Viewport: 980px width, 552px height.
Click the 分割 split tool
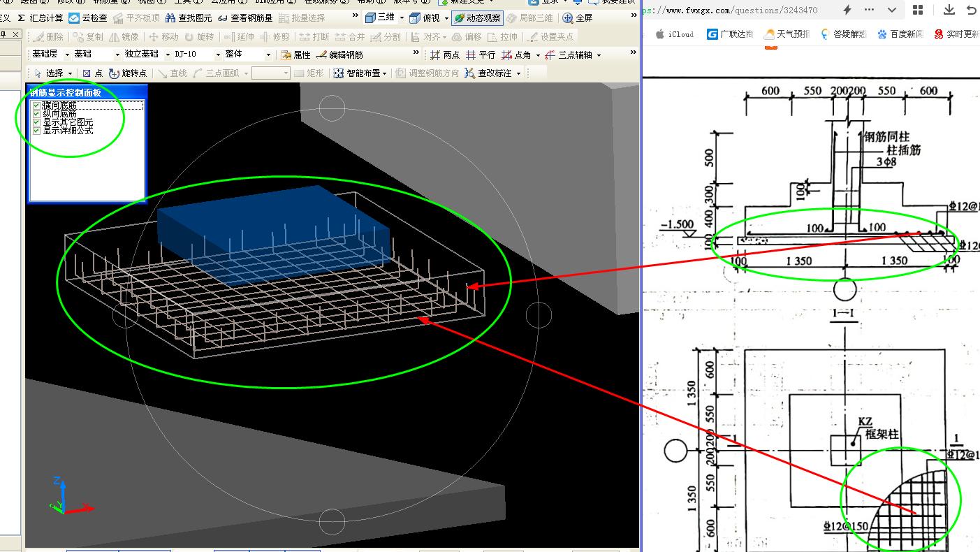tap(386, 36)
